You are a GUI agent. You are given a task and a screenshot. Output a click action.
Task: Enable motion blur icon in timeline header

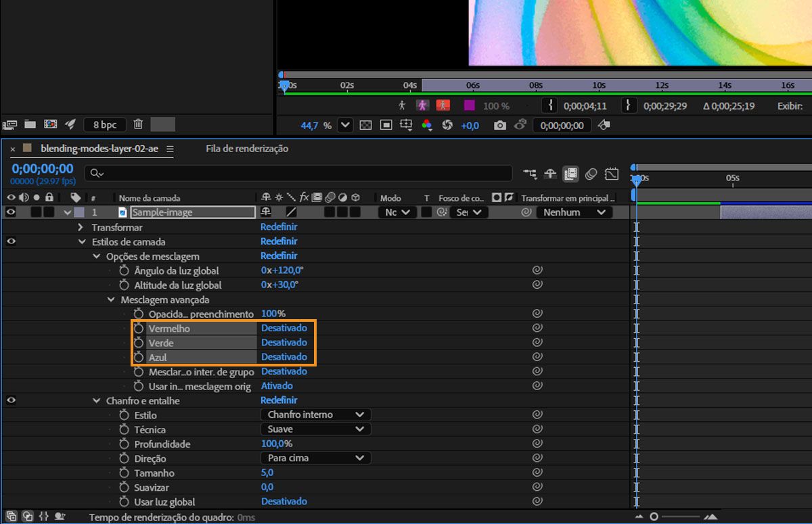[591, 174]
